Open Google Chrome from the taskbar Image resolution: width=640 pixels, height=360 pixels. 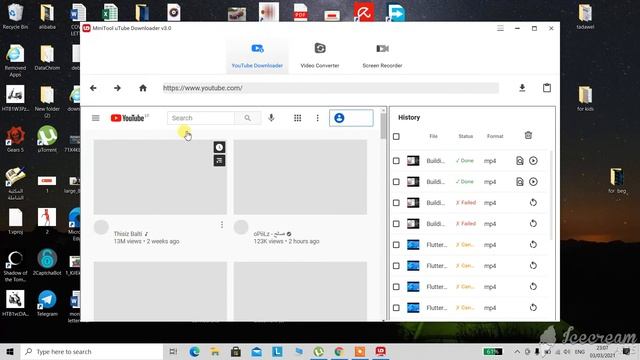point(339,351)
